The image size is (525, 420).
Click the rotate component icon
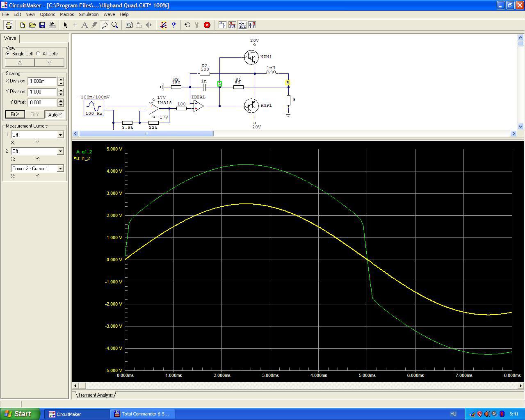point(139,25)
